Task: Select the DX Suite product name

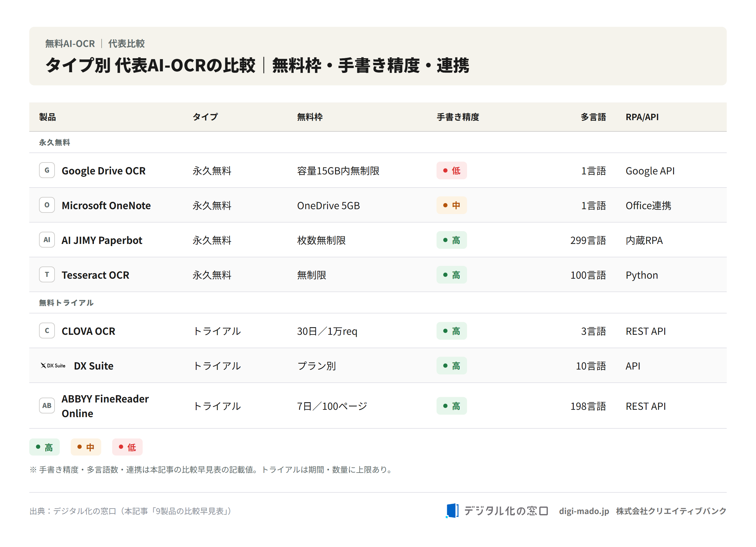Action: (x=94, y=366)
